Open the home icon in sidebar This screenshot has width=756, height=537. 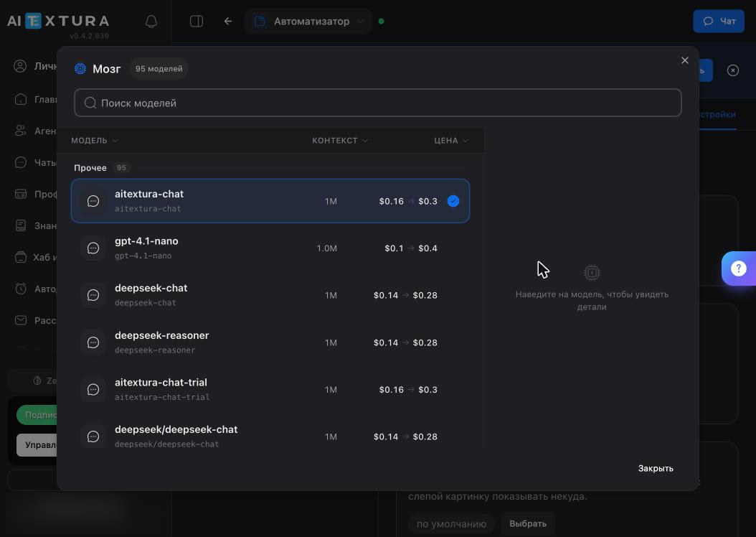(21, 99)
